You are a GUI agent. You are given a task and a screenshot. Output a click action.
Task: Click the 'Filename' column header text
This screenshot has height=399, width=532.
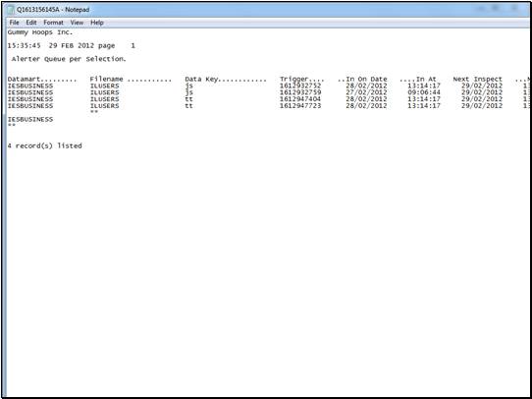(106, 80)
